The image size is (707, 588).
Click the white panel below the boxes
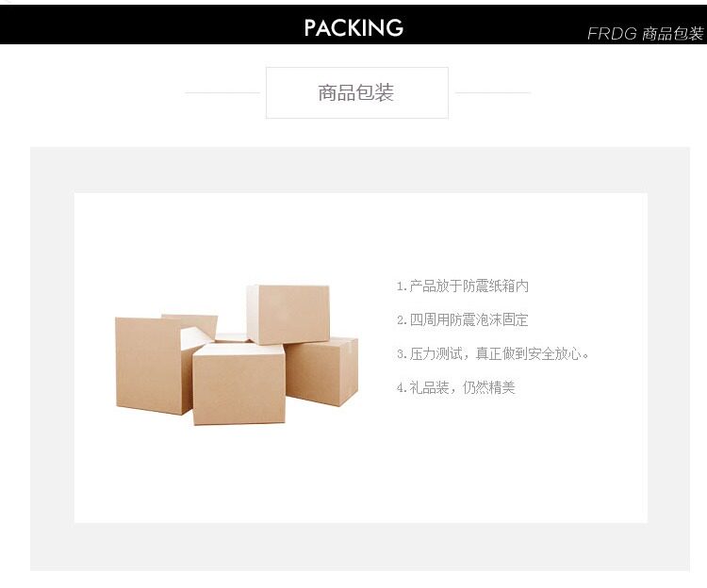click(361, 473)
